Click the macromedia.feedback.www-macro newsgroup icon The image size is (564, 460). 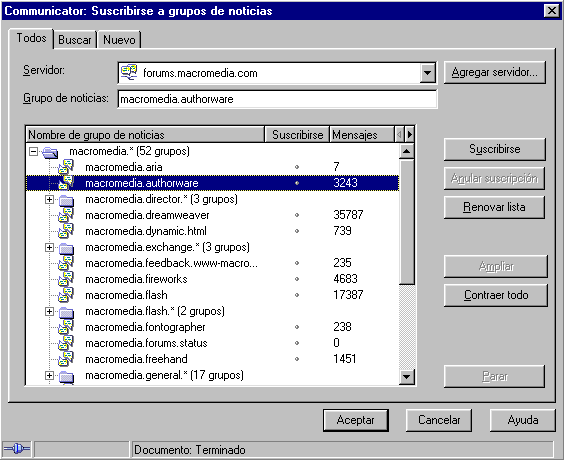coord(66,263)
